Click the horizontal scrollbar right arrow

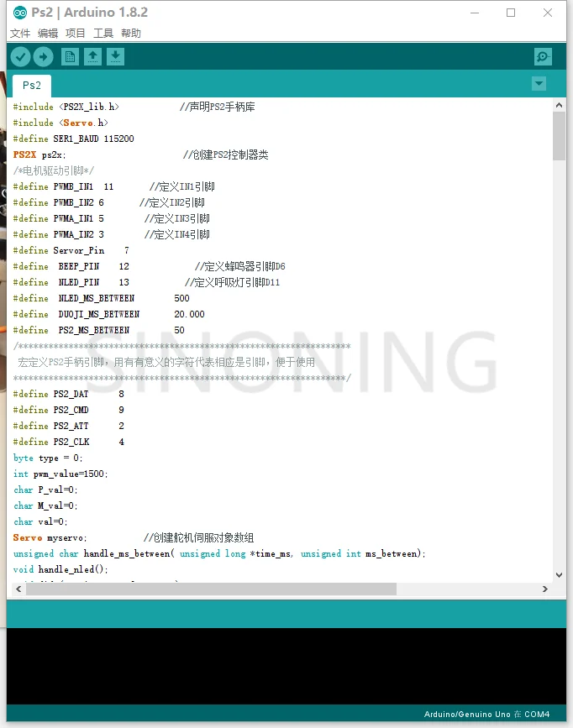pos(545,589)
